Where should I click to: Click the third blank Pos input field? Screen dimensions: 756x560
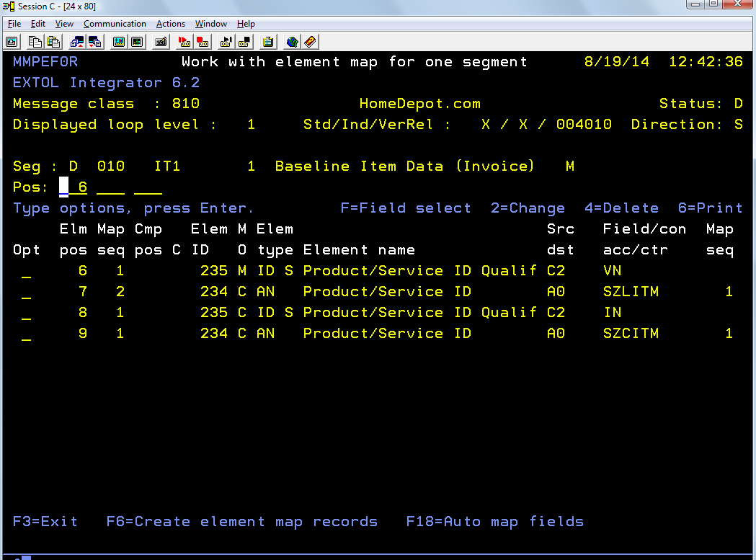tap(148, 187)
